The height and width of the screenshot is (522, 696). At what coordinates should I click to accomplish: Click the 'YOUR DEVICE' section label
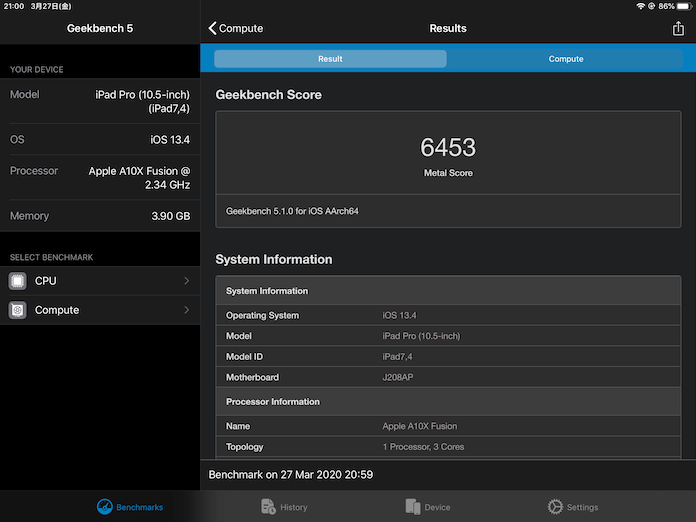36,70
